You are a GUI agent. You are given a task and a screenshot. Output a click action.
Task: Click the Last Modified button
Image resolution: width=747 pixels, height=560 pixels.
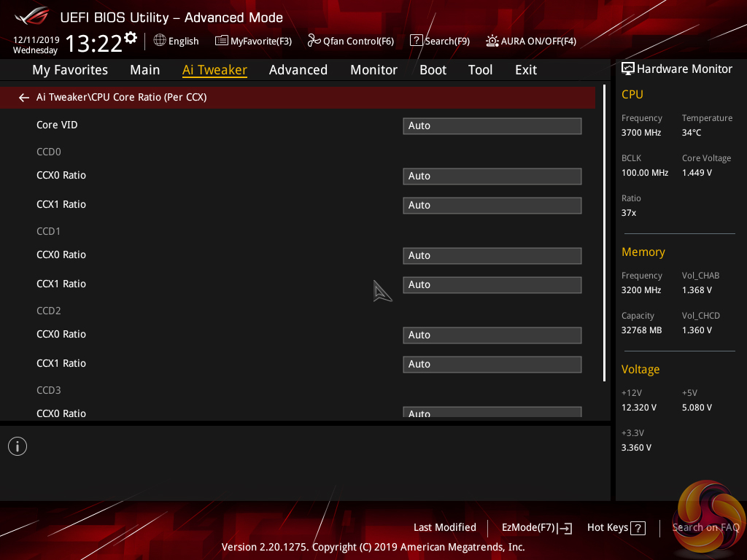click(x=444, y=527)
